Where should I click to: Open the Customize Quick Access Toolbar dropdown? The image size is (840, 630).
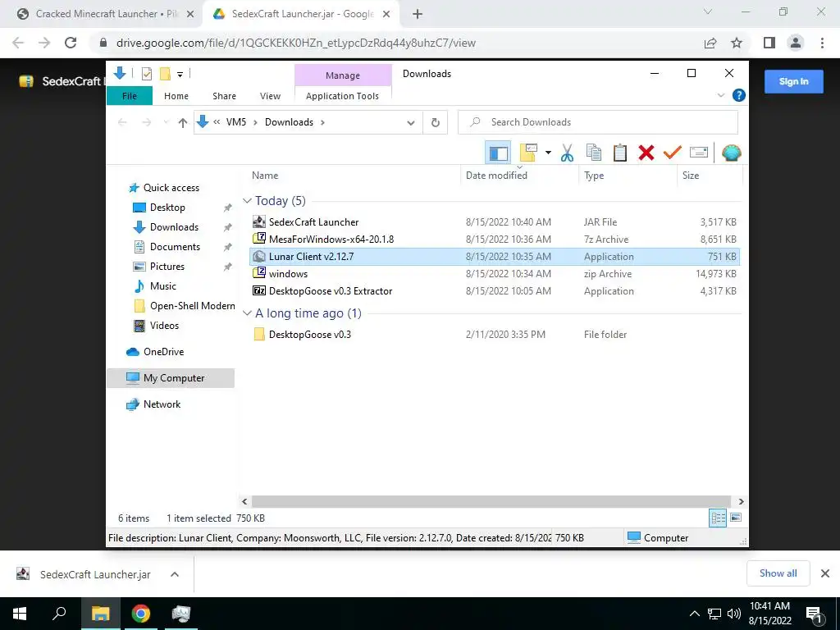click(180, 75)
